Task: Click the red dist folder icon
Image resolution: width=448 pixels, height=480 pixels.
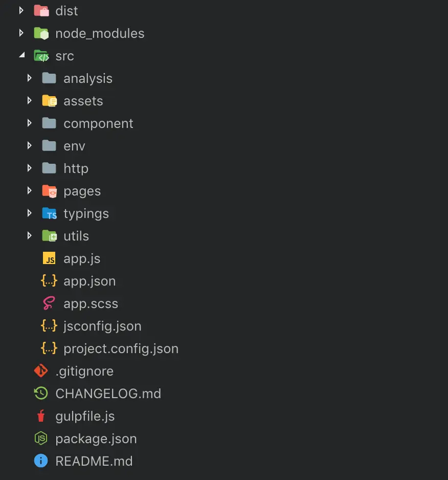Action: (41, 11)
